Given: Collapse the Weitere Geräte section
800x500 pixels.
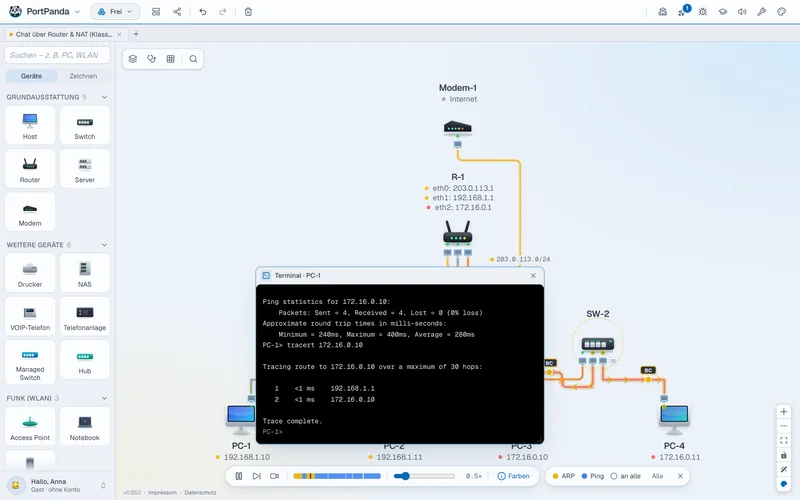Looking at the screenshot, I should (104, 245).
